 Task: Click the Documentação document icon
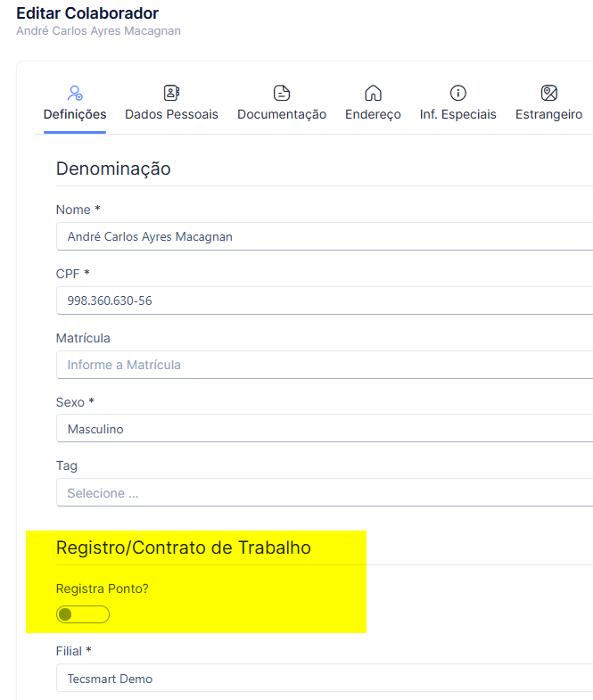tap(282, 93)
